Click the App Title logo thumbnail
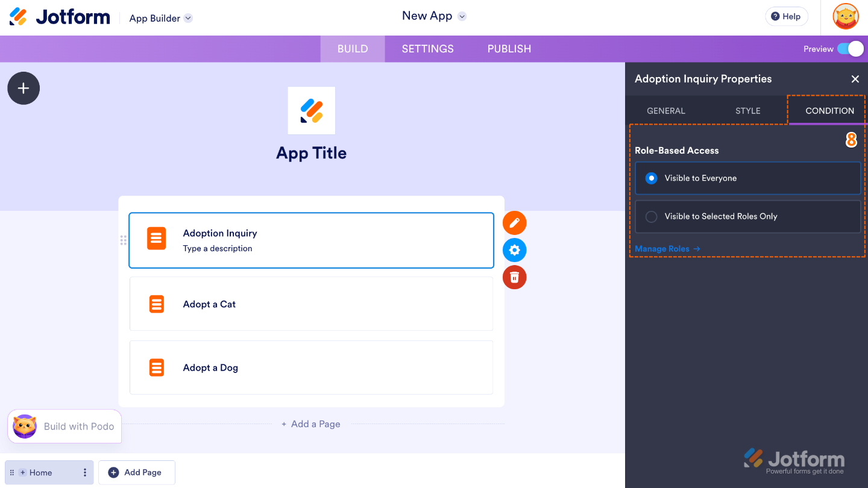This screenshot has width=868, height=488. tap(311, 110)
